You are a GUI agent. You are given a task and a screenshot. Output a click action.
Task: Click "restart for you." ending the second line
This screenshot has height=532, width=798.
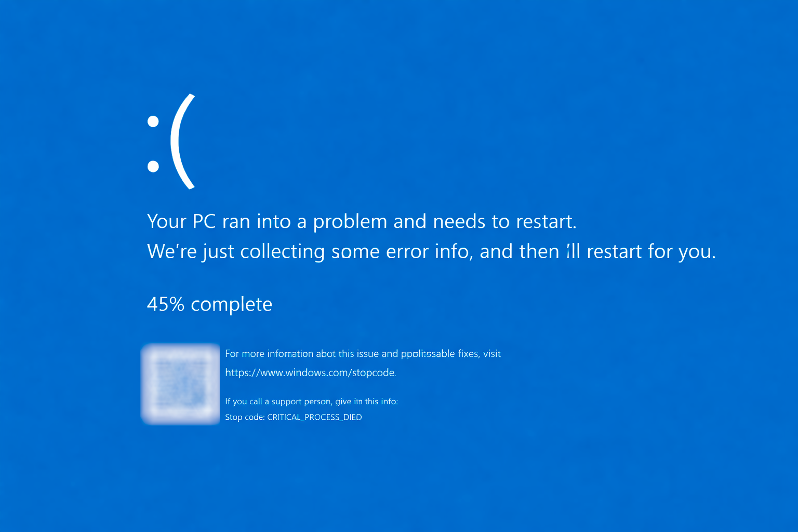(x=651, y=252)
